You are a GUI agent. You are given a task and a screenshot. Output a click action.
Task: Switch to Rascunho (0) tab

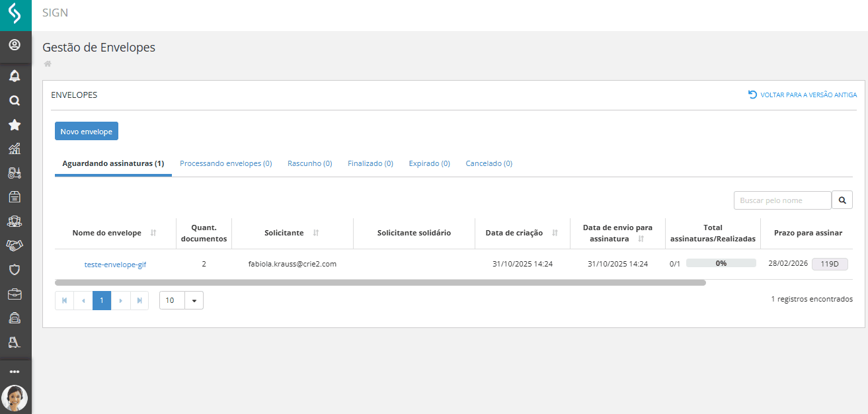(309, 163)
